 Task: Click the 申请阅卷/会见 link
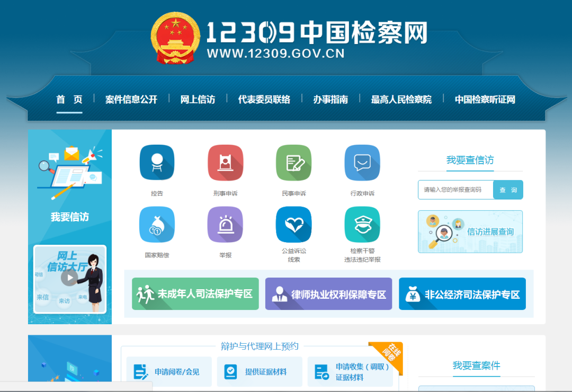tap(169, 372)
